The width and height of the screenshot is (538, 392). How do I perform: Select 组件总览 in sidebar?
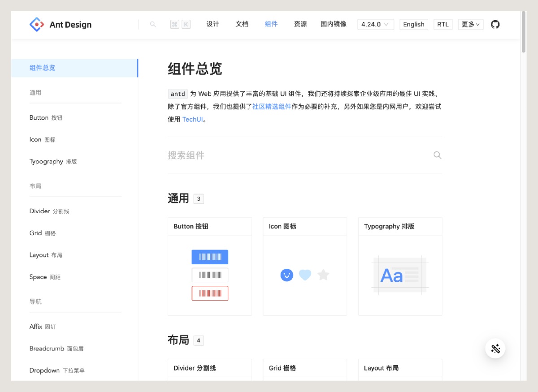[74, 68]
